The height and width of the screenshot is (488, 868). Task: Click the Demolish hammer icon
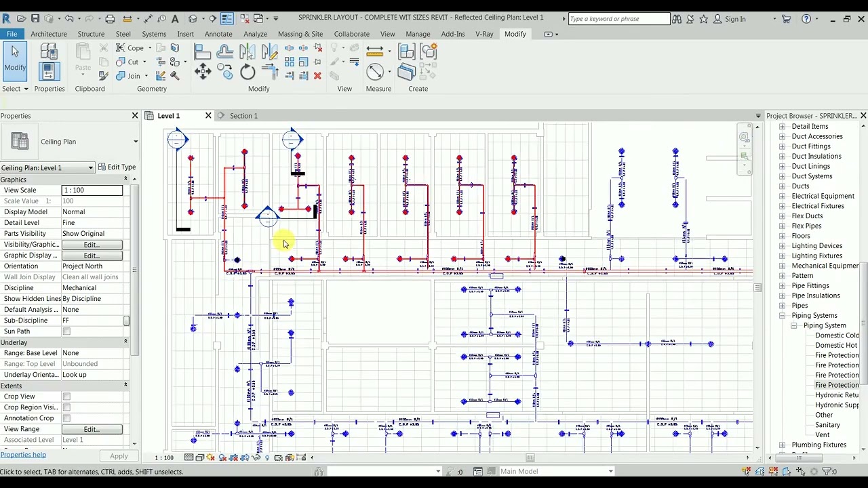[x=175, y=75]
